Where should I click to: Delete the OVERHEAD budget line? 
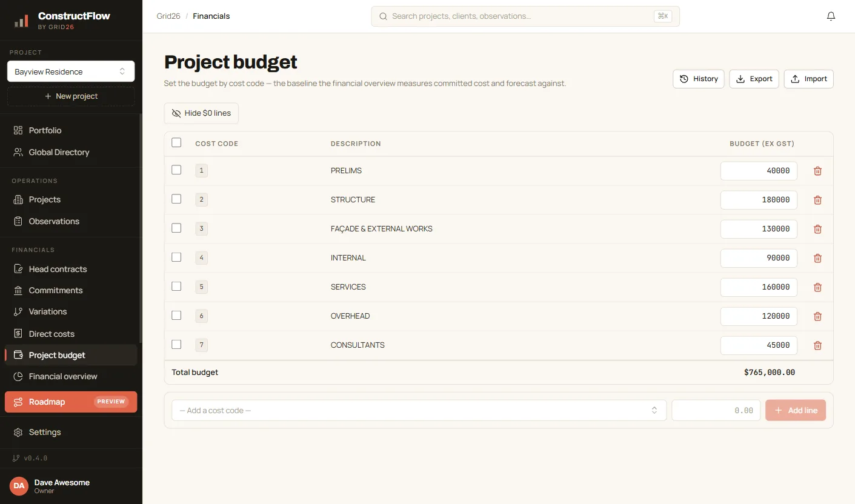coord(817,316)
